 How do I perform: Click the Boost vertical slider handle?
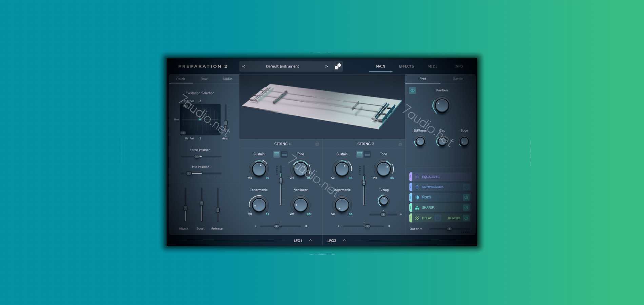202,203
